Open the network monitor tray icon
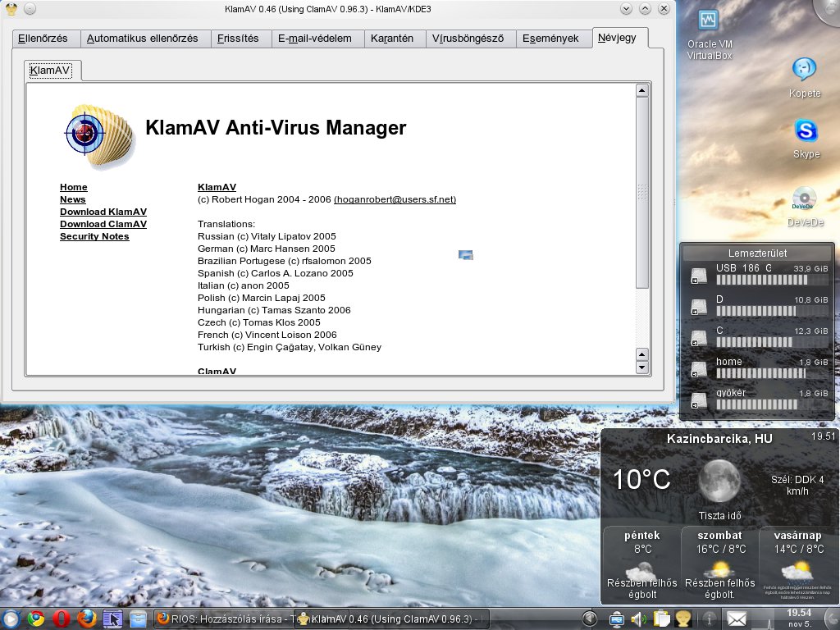 click(617, 619)
